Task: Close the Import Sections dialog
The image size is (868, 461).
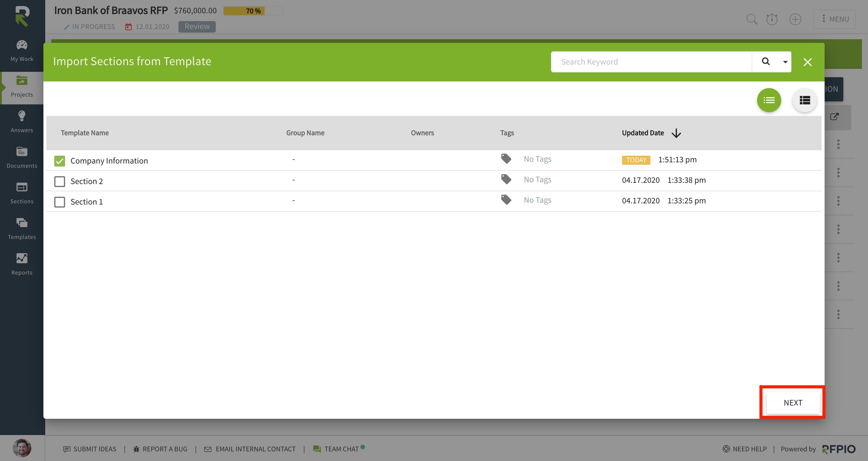Action: coord(808,62)
